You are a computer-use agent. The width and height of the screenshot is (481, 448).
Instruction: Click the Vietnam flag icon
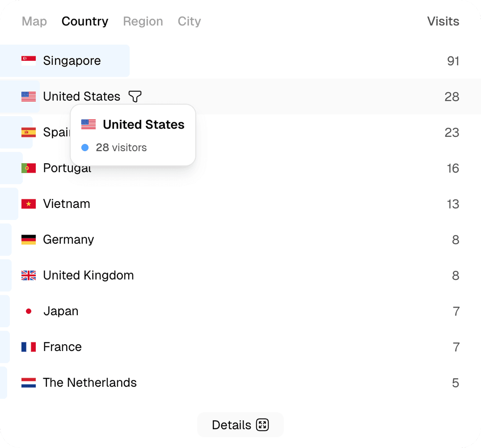[29, 204]
